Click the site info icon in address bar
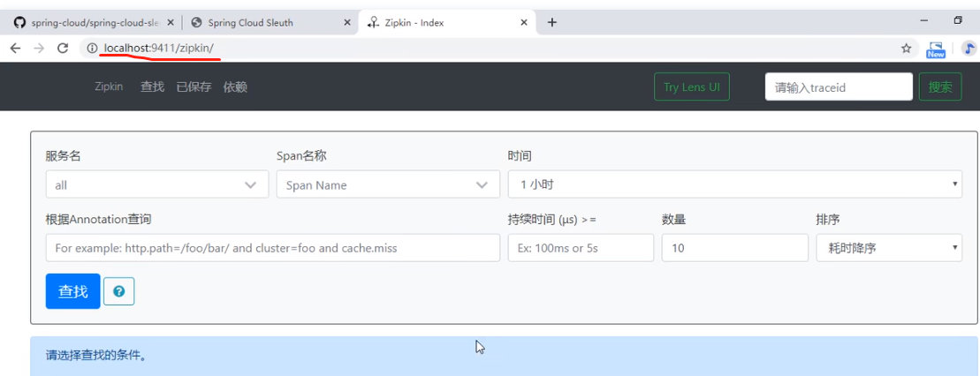 [x=93, y=48]
